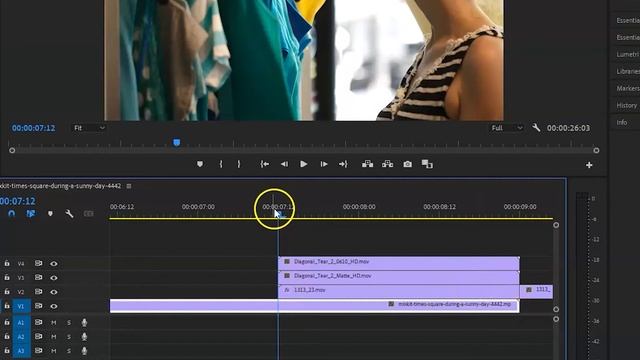The height and width of the screenshot is (360, 640).
Task: Hide track V2 output with eye icon
Action: [54, 292]
